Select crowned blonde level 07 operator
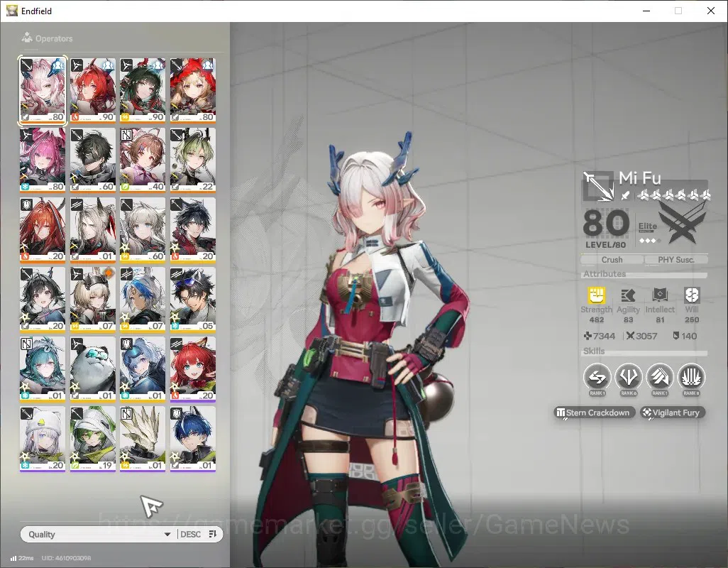 click(93, 299)
